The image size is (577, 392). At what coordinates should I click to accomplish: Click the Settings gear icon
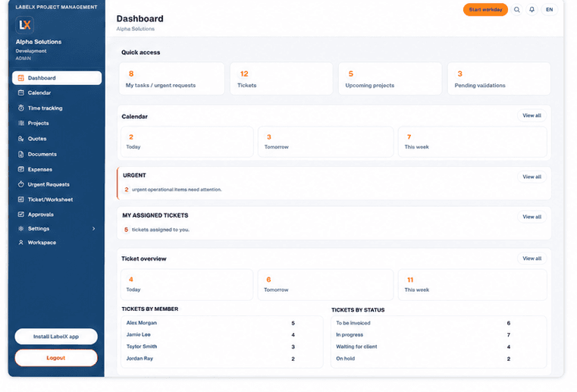[21, 228]
